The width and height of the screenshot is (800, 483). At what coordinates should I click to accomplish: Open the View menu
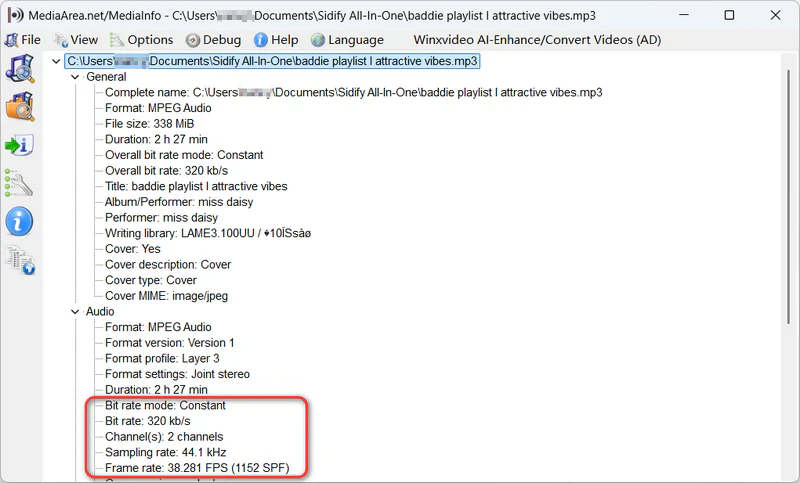(x=76, y=40)
